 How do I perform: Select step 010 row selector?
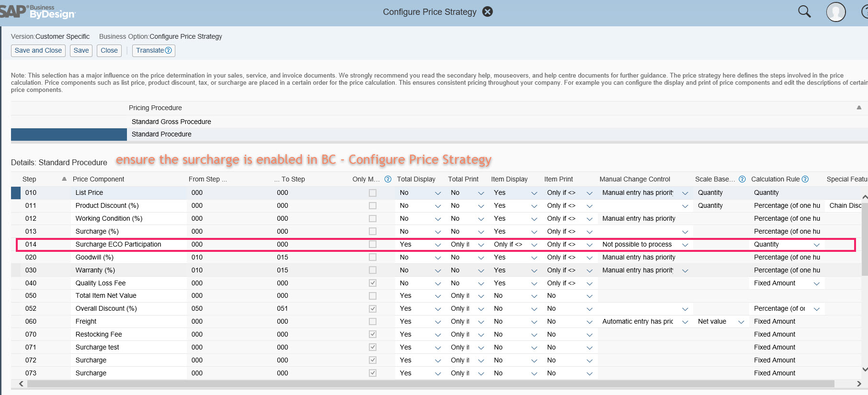click(x=16, y=192)
